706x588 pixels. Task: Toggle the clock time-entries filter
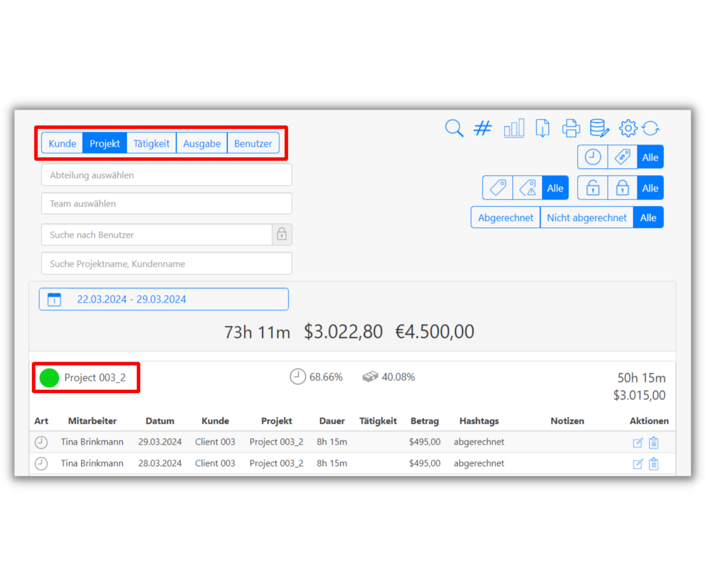593,157
